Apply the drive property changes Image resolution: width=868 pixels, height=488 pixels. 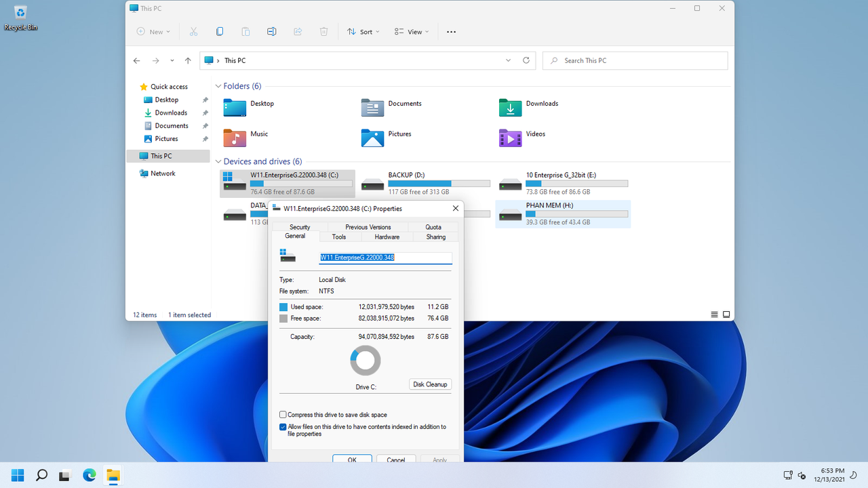coord(439,459)
